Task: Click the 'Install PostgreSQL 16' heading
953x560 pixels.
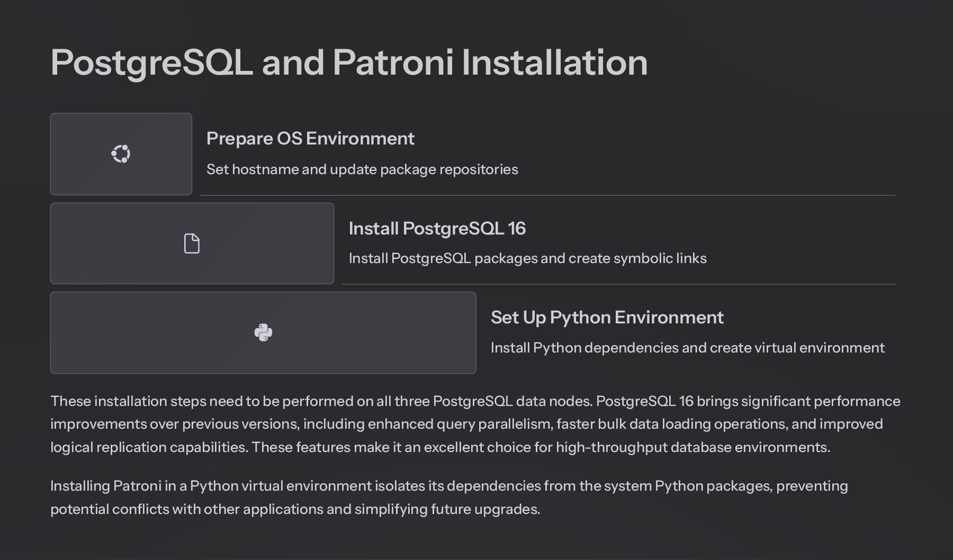Action: pyautogui.click(x=437, y=228)
